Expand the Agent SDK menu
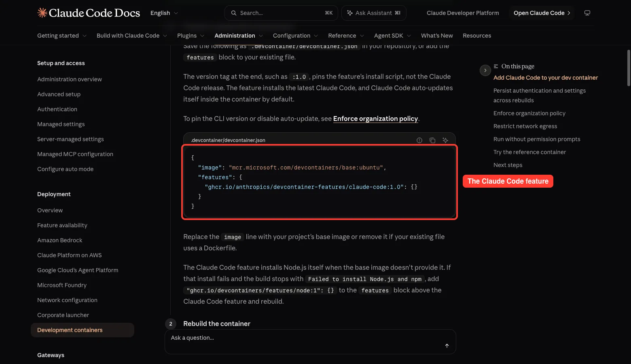Screen dimensions: 631x364 coord(393,36)
